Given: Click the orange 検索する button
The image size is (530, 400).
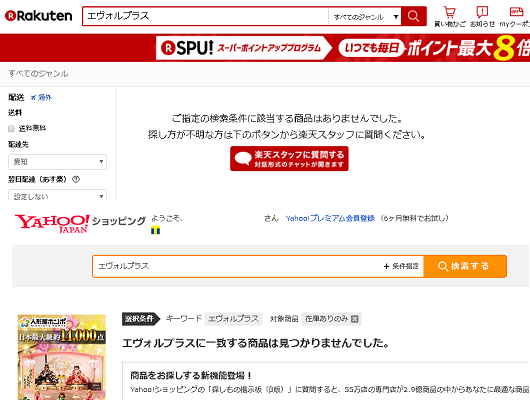Looking at the screenshot, I should point(465,266).
